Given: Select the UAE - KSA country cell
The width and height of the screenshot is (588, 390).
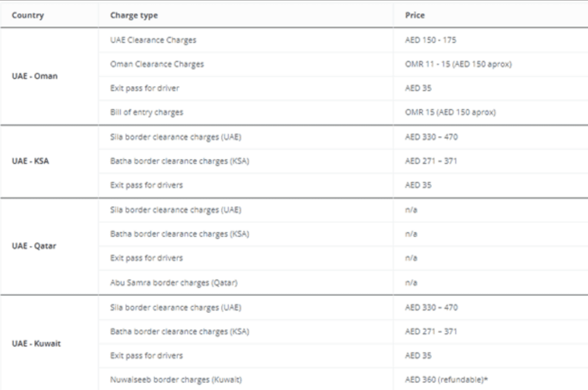Looking at the screenshot, I should (x=30, y=161).
